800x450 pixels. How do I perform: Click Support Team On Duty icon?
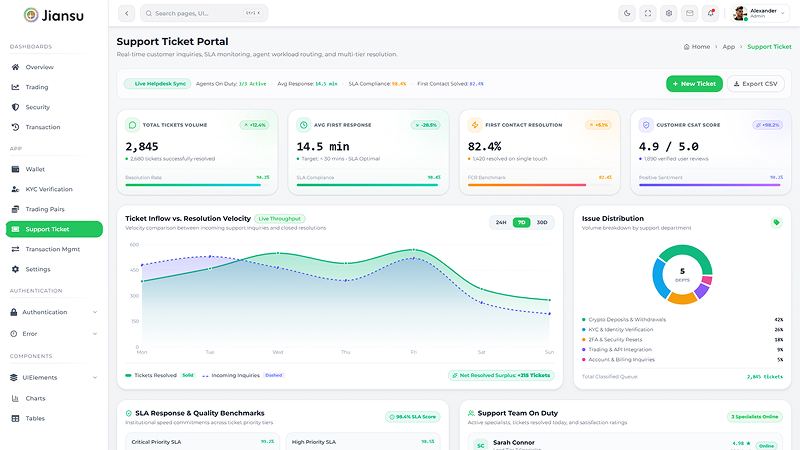(x=471, y=413)
